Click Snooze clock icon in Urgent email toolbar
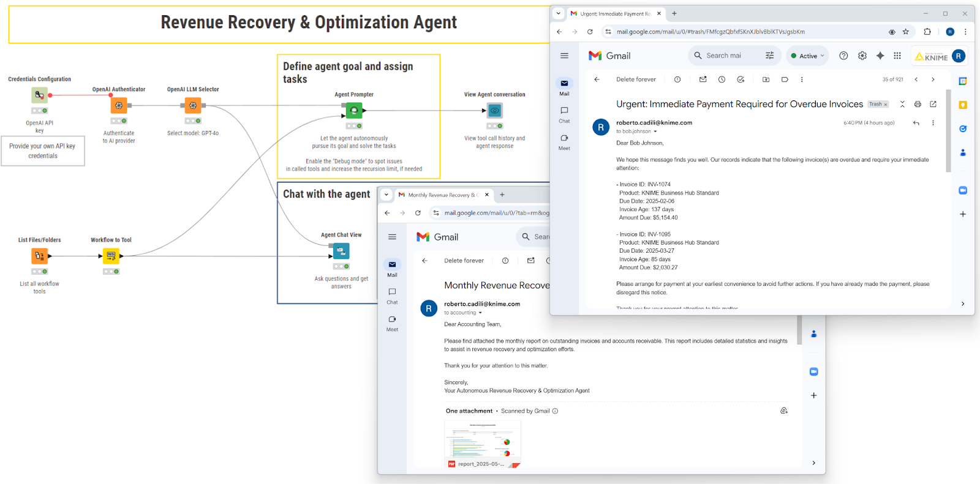The width and height of the screenshot is (980, 484). (x=722, y=80)
